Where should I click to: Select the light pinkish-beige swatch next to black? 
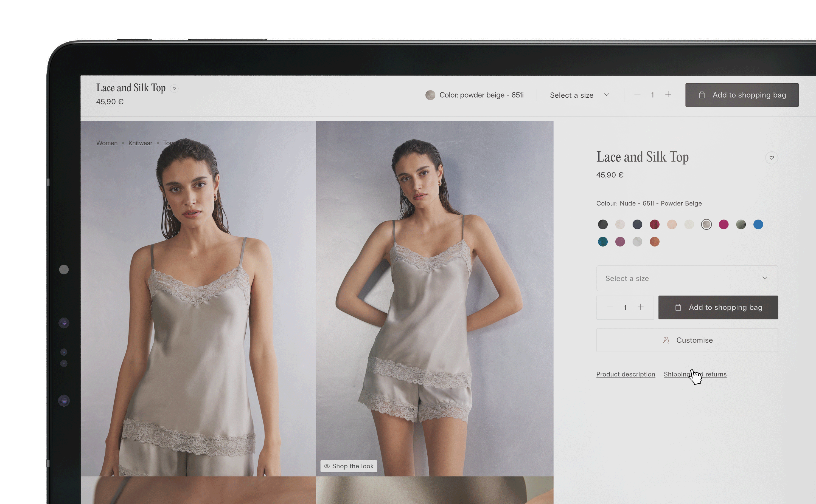pyautogui.click(x=620, y=224)
